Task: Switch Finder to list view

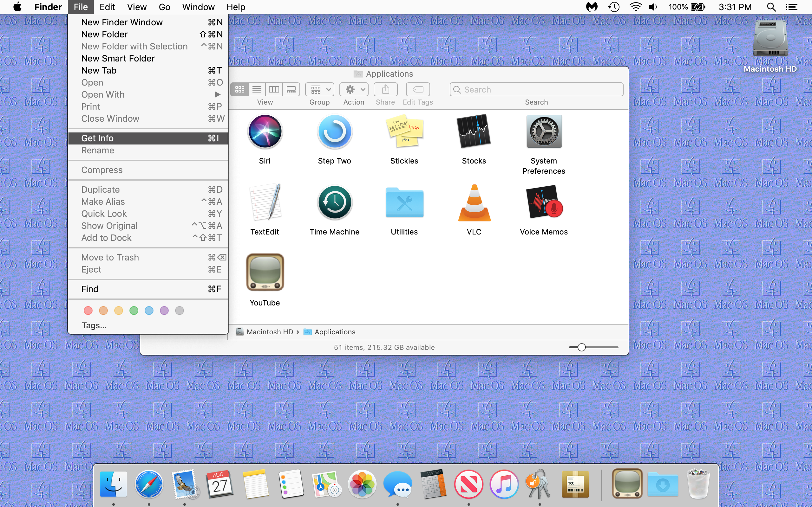Action: tap(257, 90)
